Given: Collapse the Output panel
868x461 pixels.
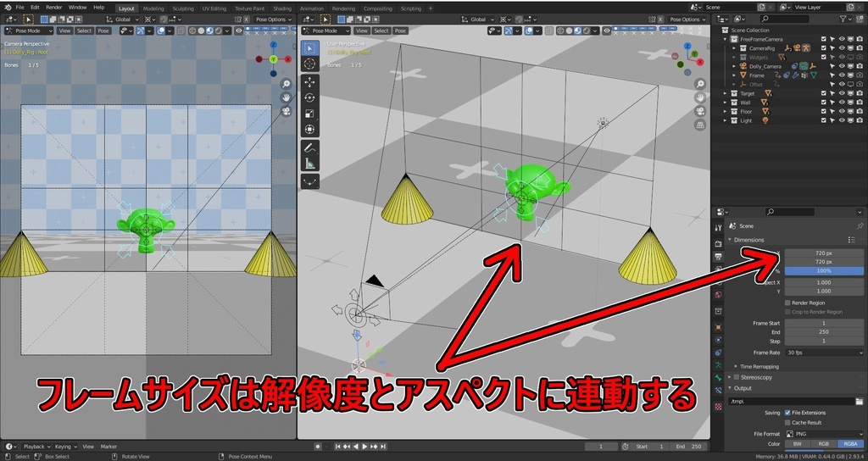Looking at the screenshot, I should click(730, 388).
